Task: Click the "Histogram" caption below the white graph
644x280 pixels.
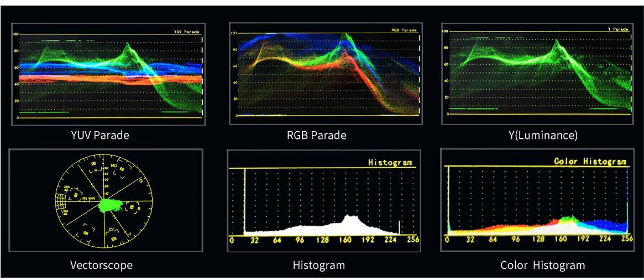Action: coord(319,265)
